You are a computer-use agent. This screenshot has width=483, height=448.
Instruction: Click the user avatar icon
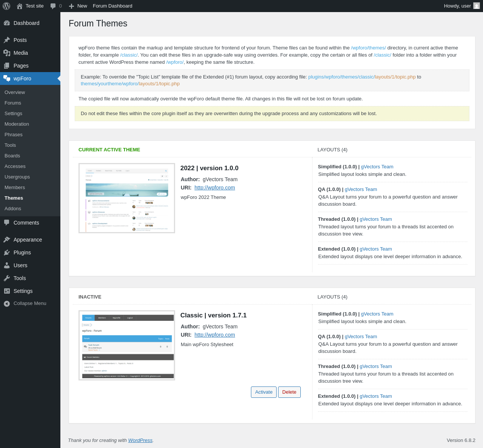point(477,6)
